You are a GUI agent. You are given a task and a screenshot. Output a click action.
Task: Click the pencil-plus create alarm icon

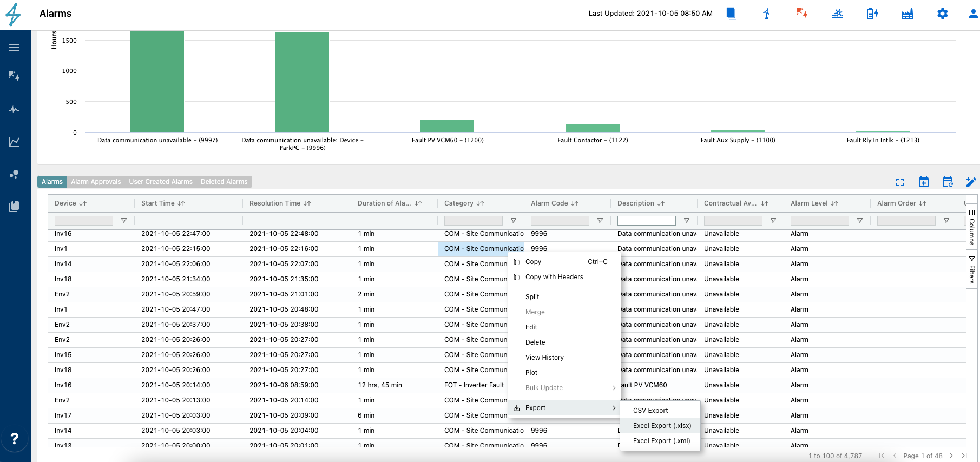(x=971, y=182)
